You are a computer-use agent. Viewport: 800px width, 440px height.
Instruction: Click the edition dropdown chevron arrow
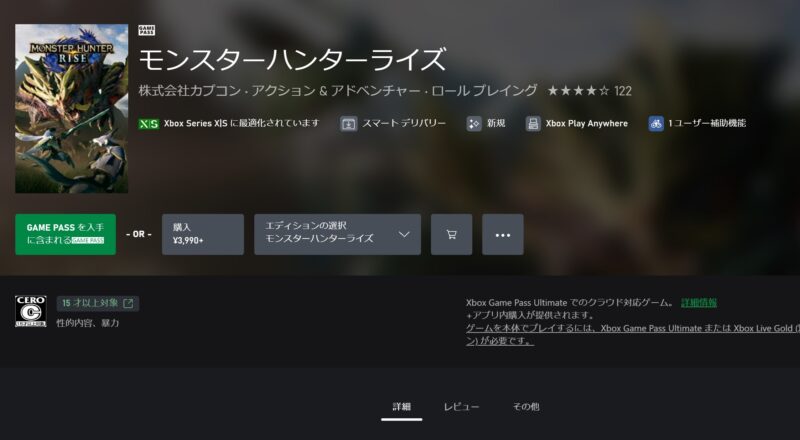point(404,234)
